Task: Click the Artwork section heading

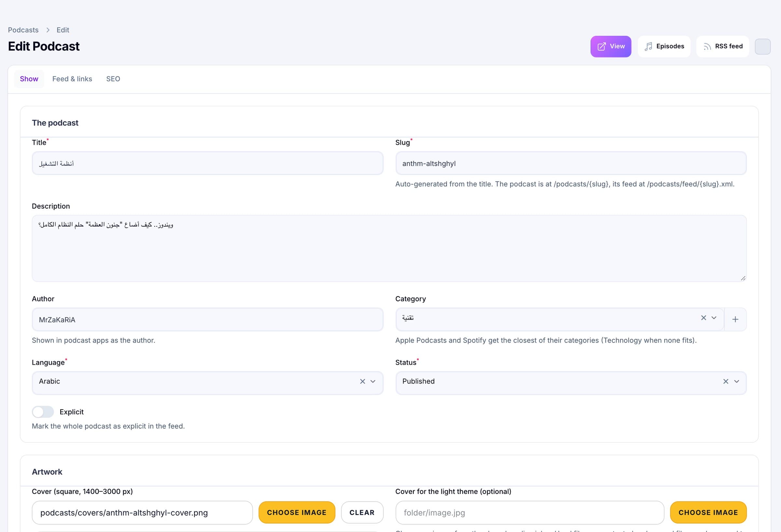Action: tap(47, 471)
